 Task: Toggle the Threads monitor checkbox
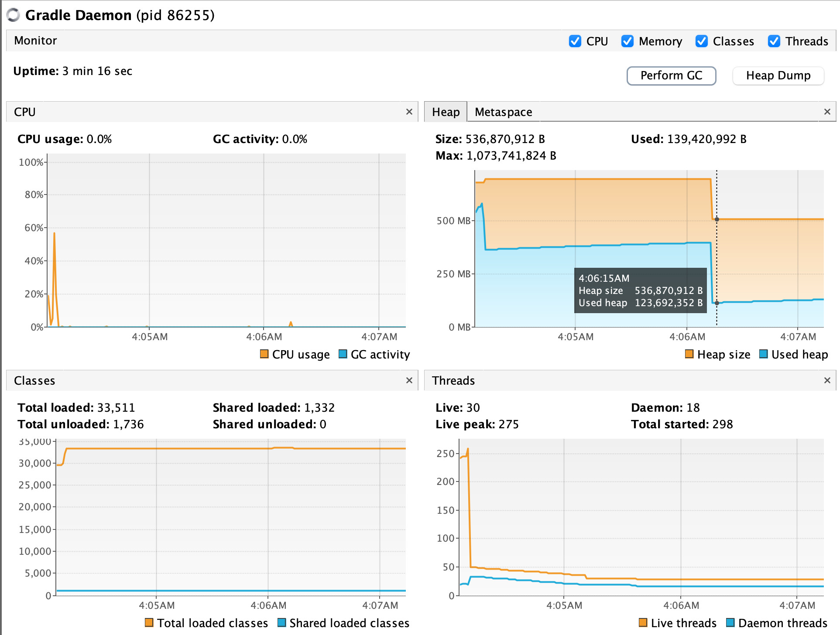coord(774,41)
